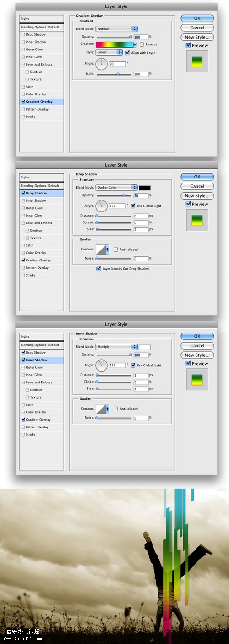Select the highlighted Gradient Overlay style item

[x=42, y=102]
